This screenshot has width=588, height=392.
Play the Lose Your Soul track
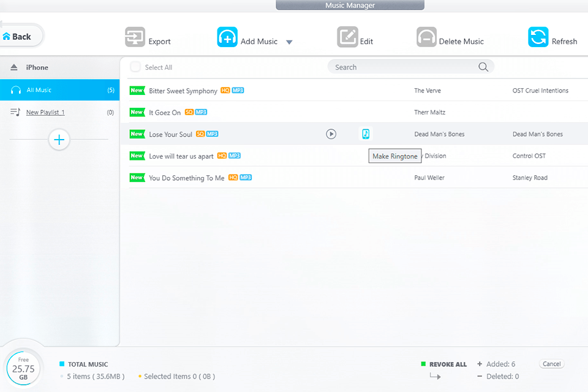tap(331, 134)
